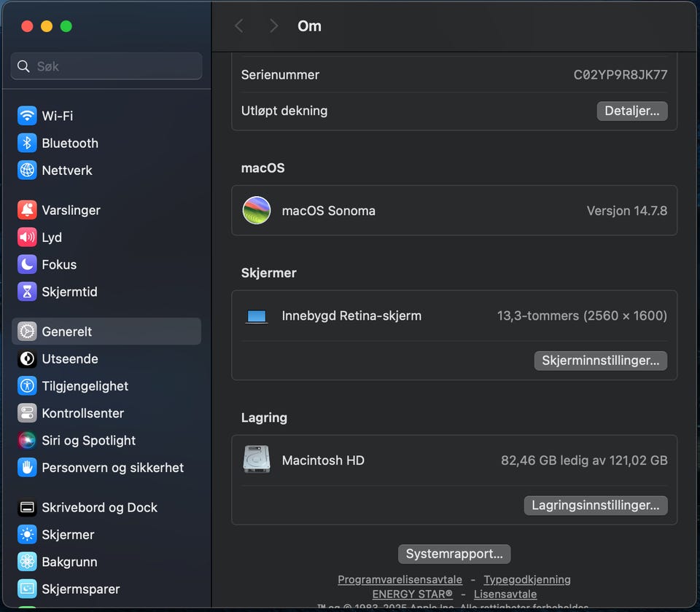
Task: Select Wi-Fi label in the sidebar
Action: point(57,116)
